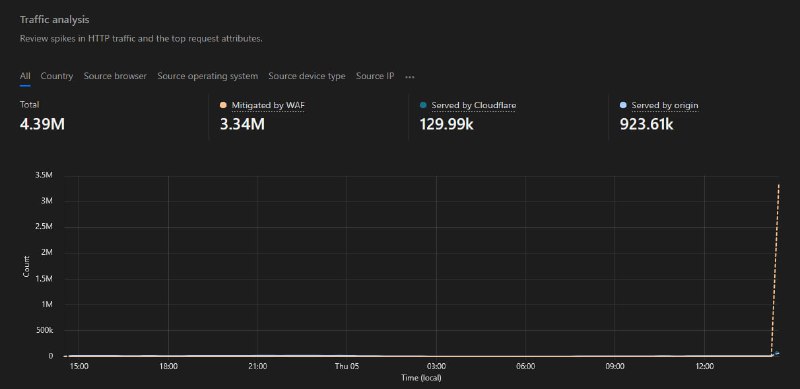Image resolution: width=800 pixels, height=389 pixels.
Task: Click the teal Served by Cloudflare dot
Action: tap(423, 105)
